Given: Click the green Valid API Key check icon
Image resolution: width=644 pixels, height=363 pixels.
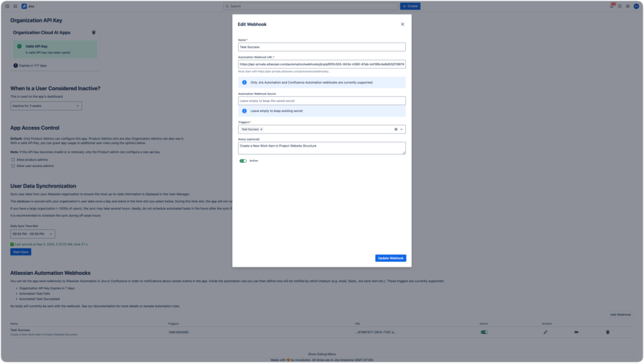Looking at the screenshot, I should tap(19, 46).
